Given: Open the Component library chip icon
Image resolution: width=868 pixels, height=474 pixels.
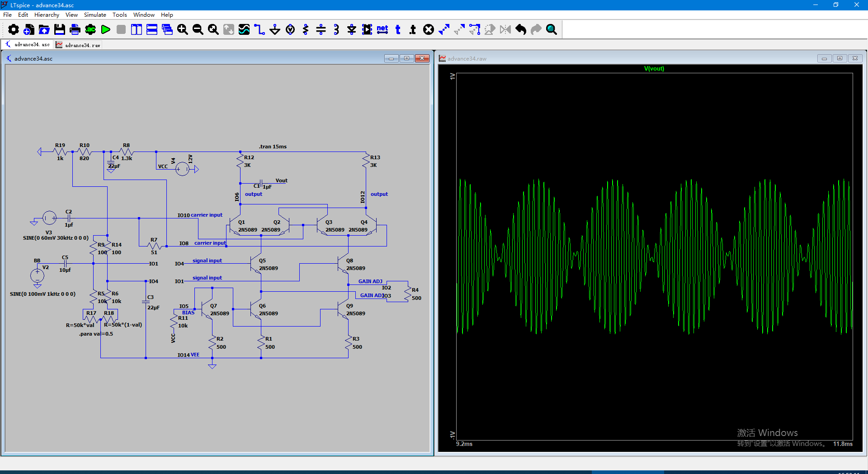Looking at the screenshot, I should pyautogui.click(x=367, y=30).
